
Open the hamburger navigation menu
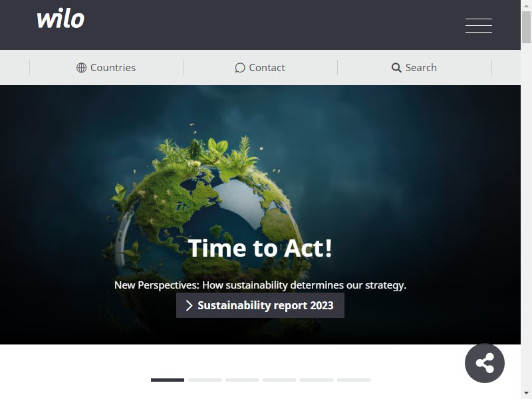478,25
